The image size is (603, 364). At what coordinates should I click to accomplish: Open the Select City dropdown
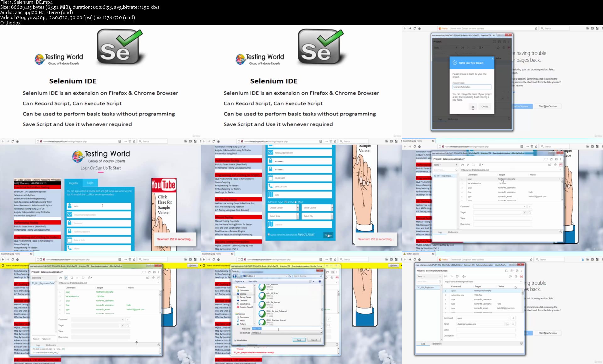pos(317,216)
